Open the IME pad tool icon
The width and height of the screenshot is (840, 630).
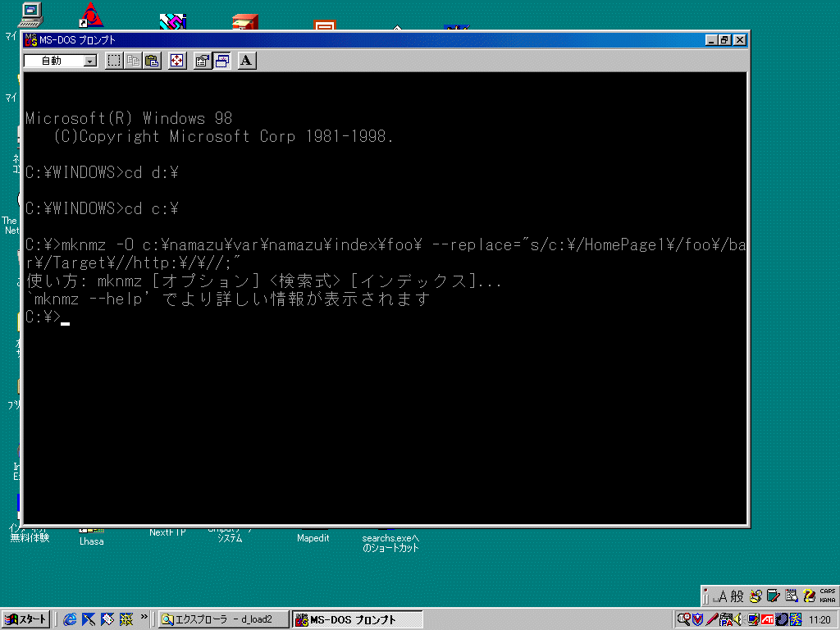point(756,596)
